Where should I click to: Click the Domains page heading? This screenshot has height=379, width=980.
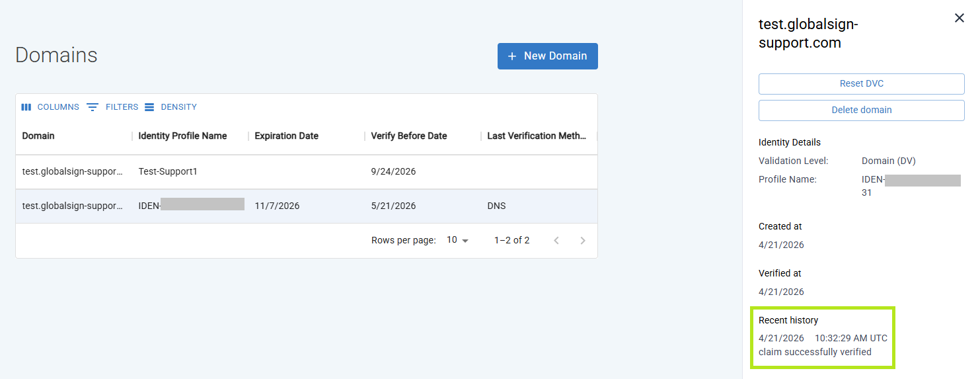pos(56,55)
